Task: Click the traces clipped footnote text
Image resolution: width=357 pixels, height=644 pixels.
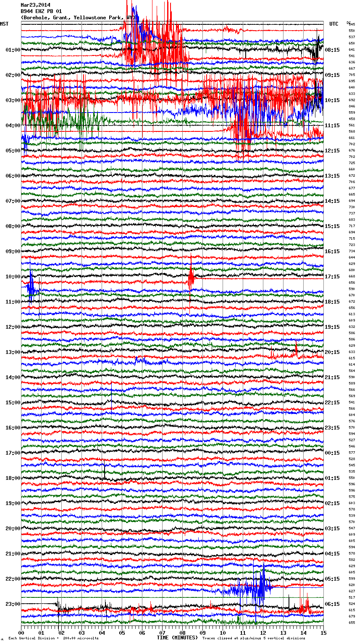Action: click(x=254, y=638)
